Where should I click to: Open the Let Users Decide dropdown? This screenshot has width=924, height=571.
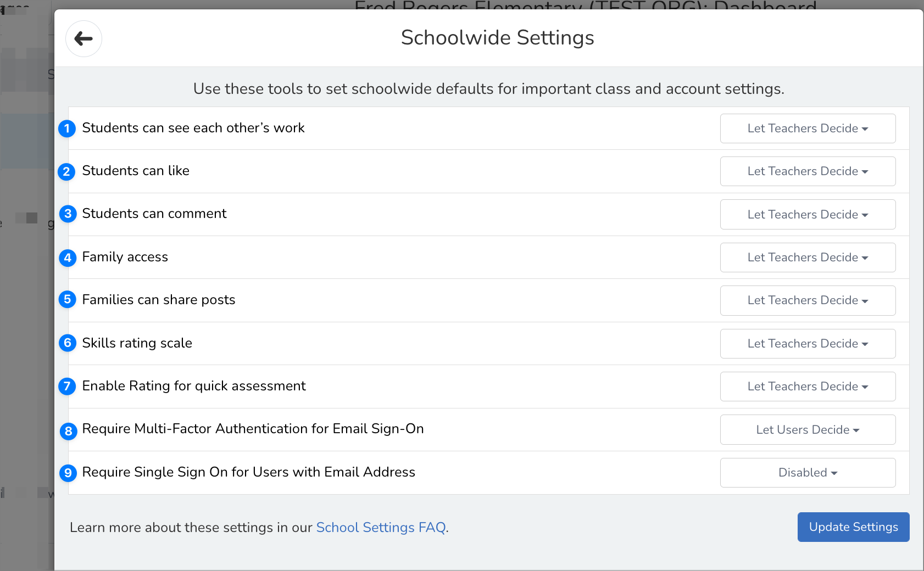click(808, 429)
